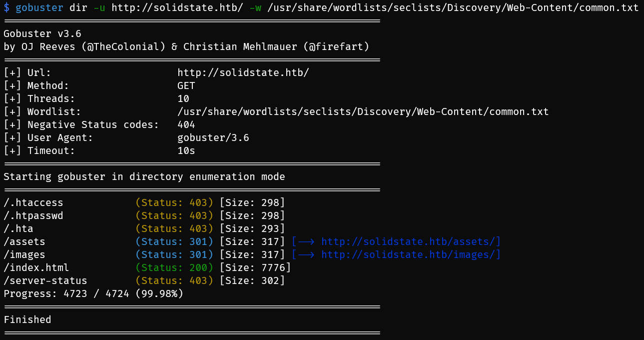
Task: Click the Wordlist path value in settings
Action: (x=363, y=111)
